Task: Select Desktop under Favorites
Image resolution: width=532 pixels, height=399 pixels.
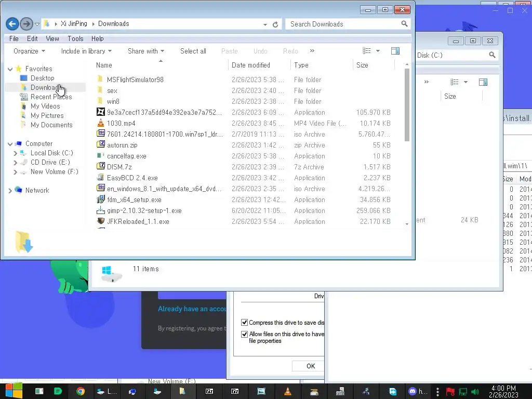Action: coord(43,78)
